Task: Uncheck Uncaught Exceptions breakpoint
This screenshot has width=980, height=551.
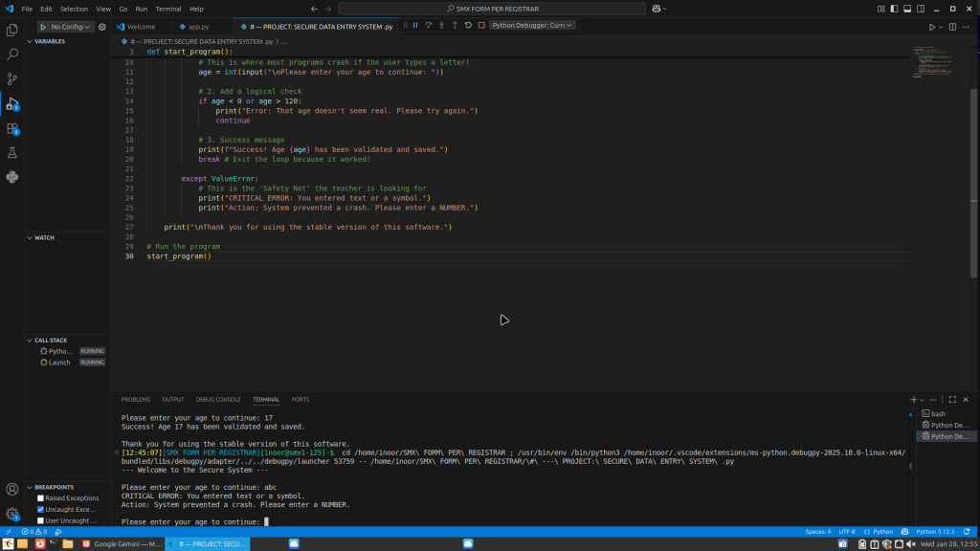Action: (x=40, y=510)
